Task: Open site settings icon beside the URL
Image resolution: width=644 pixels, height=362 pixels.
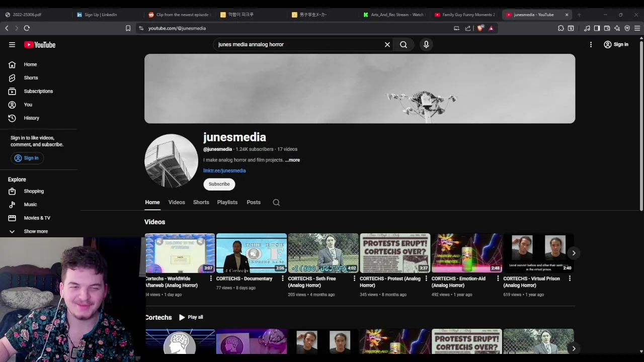Action: point(141,28)
